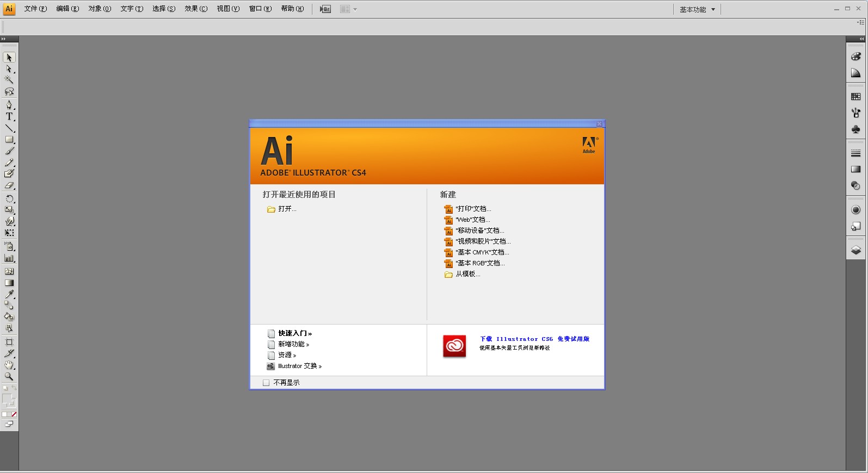This screenshot has height=473, width=868.
Task: Open the arrange documents dropdown
Action: (x=348, y=9)
